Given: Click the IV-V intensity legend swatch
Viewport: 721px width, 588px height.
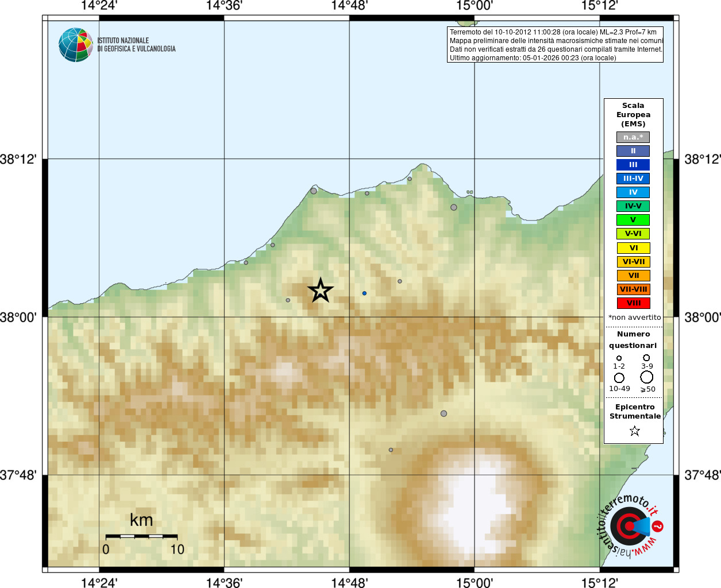Looking at the screenshot, I should (x=633, y=206).
